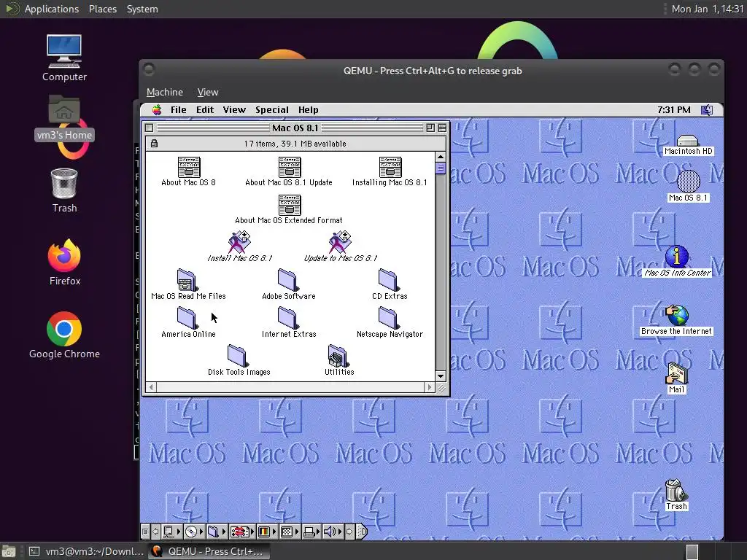Select the CD Extras folder
Viewport: 747px width, 560px height.
[x=390, y=284]
